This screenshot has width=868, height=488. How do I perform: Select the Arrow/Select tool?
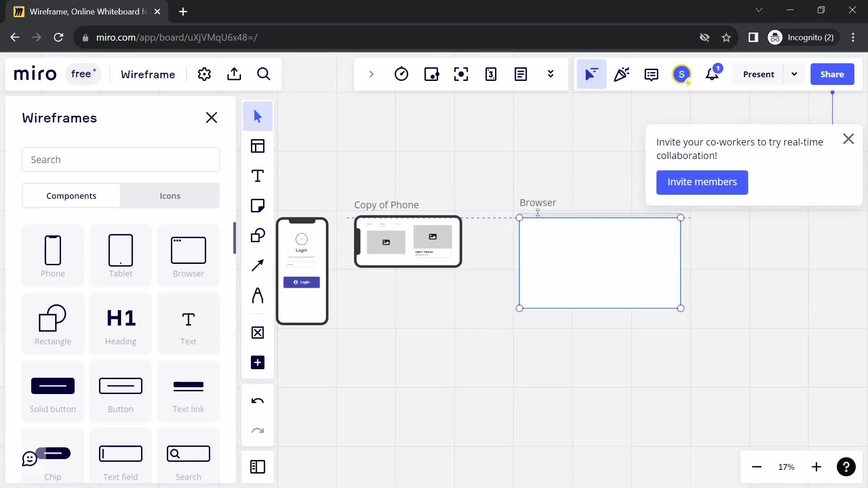[x=258, y=117]
